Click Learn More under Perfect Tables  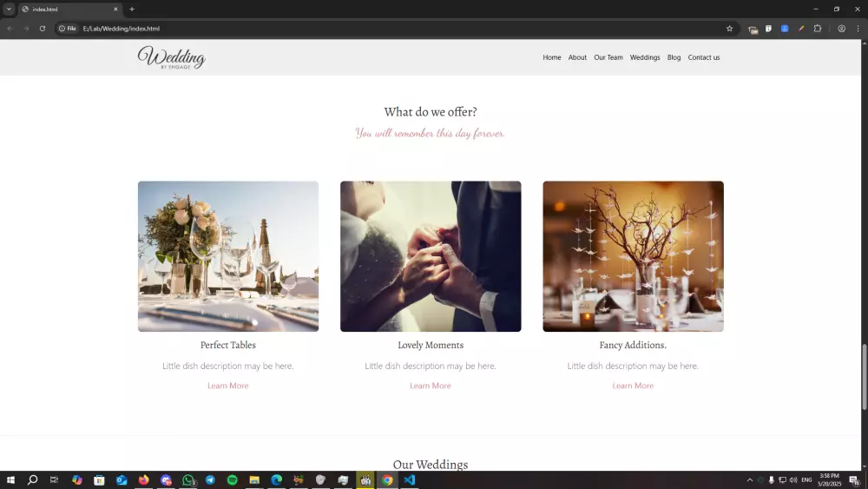coord(228,386)
